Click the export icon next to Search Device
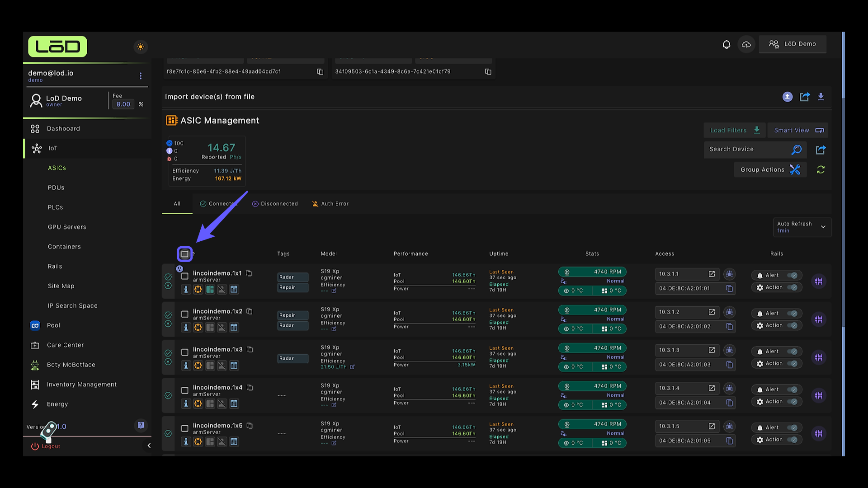The width and height of the screenshot is (868, 488). click(x=821, y=150)
